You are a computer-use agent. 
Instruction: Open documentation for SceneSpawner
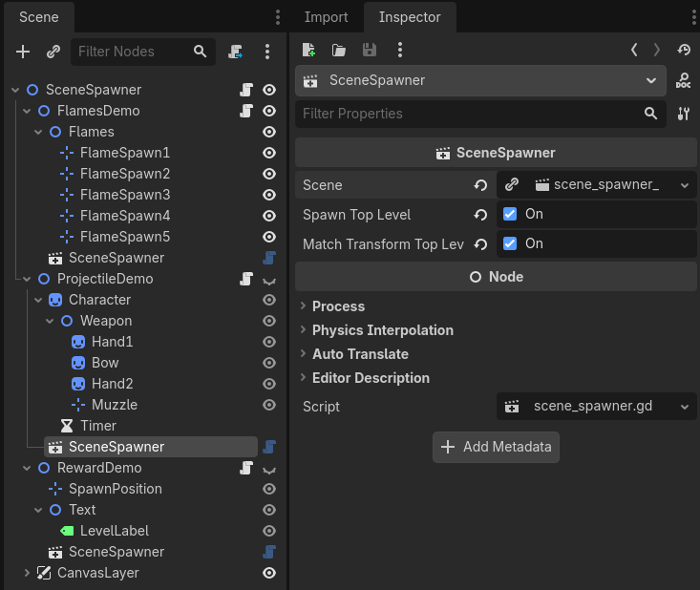(x=684, y=81)
